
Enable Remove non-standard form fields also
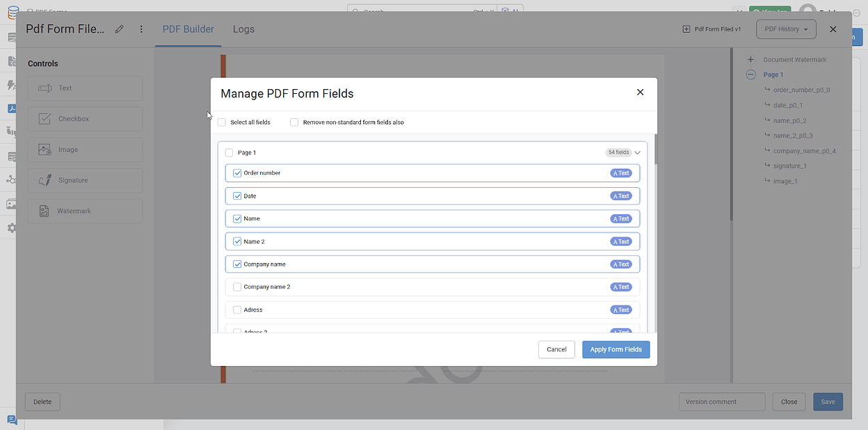pyautogui.click(x=294, y=122)
